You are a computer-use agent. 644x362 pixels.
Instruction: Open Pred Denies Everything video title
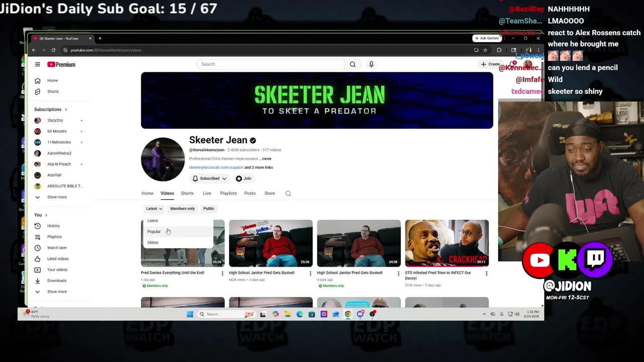click(x=173, y=273)
